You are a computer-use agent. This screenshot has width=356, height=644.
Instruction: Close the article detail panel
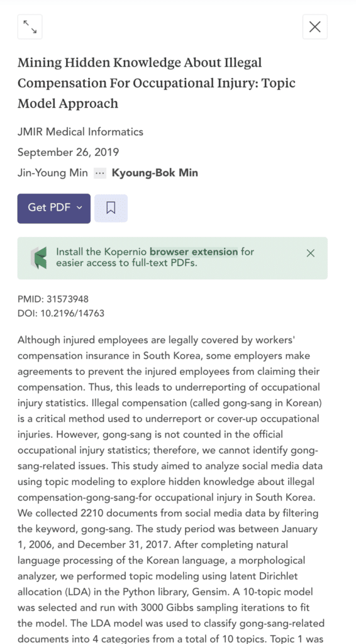315,27
